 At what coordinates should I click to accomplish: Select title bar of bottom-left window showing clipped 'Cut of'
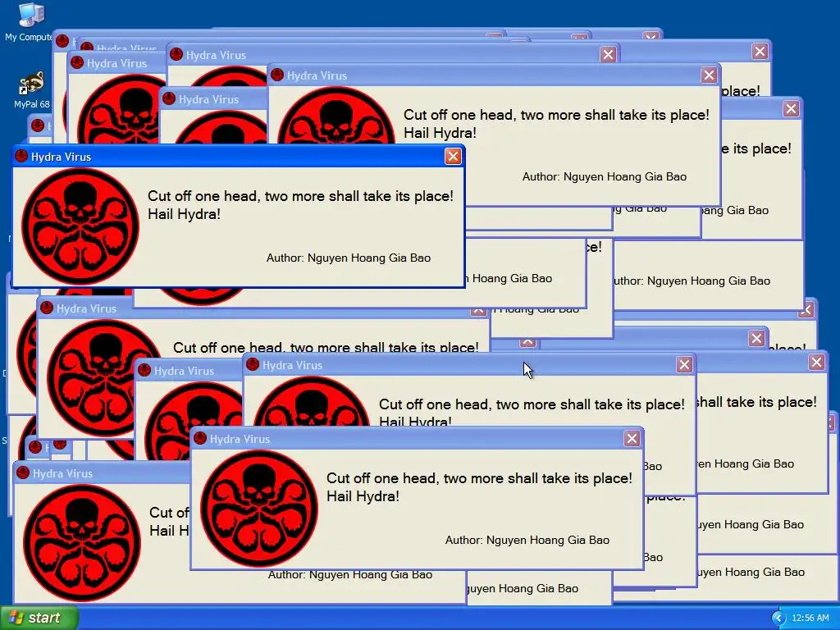(102, 473)
